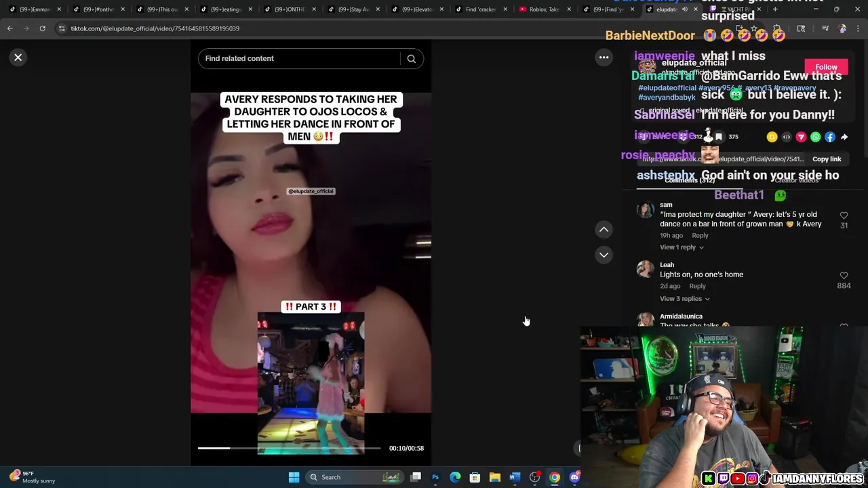Click the Follow button for elupdate_official
The width and height of the screenshot is (868, 488).
pos(826,67)
